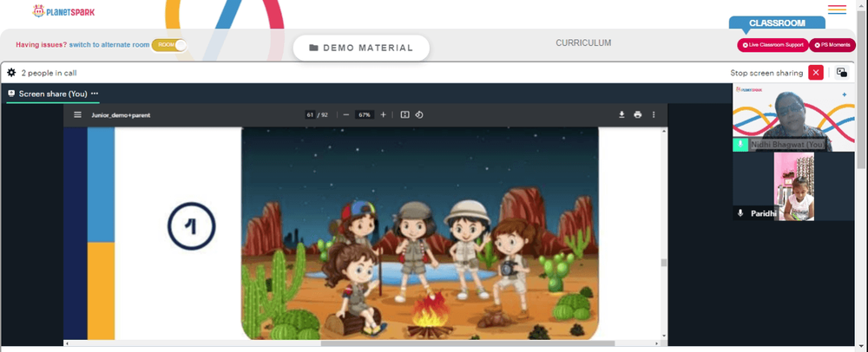Click the PDF page number field showing 61

coord(310,114)
